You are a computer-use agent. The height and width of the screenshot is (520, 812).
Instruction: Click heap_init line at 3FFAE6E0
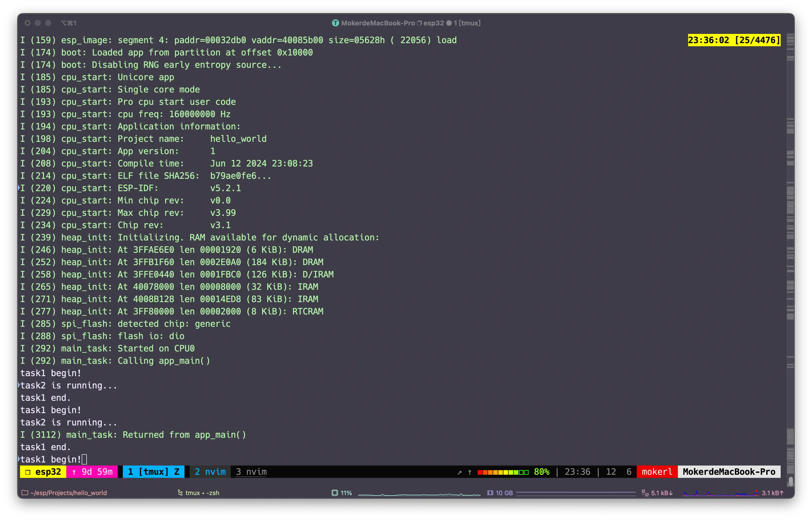pyautogui.click(x=167, y=249)
